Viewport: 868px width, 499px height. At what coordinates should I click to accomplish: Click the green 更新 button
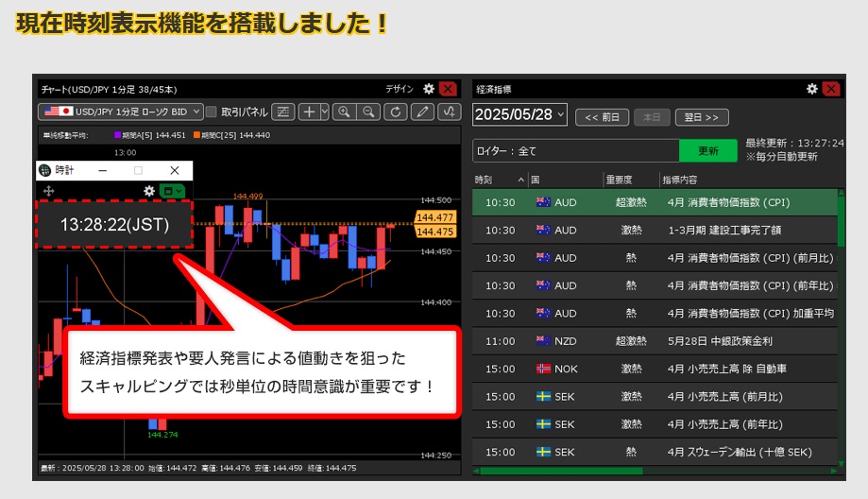coord(708,150)
